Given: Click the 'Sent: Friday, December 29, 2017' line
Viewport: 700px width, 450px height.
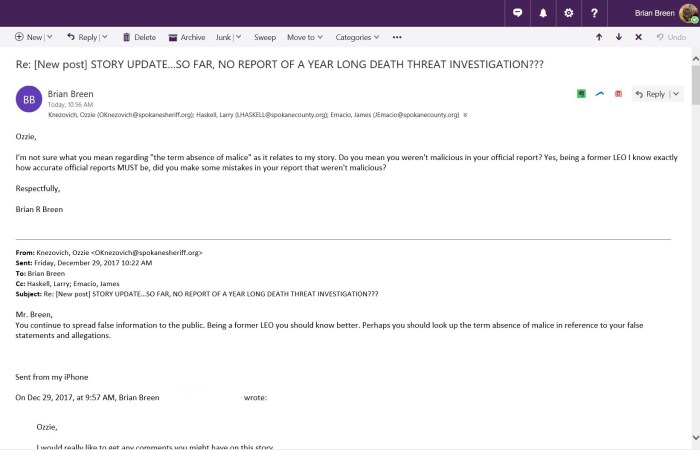Looking at the screenshot, I should (84, 262).
